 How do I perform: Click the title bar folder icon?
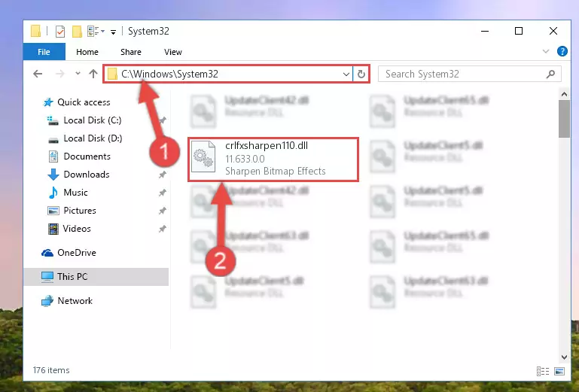36,31
